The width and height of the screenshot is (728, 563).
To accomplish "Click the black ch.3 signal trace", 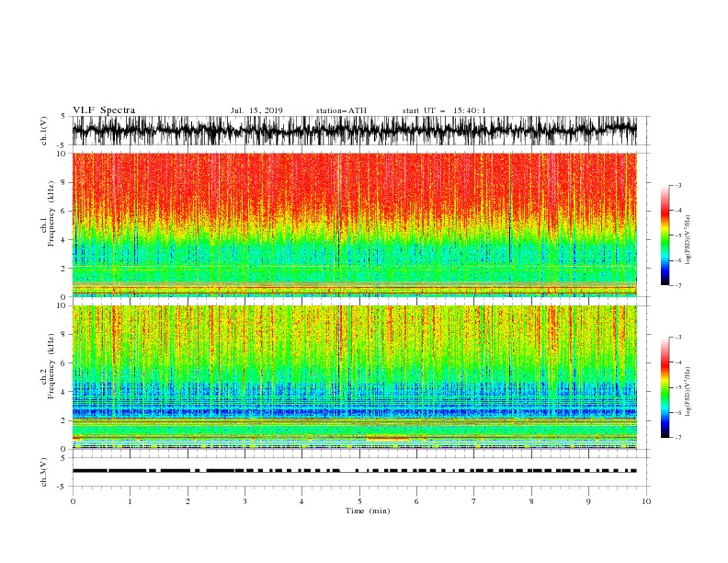I will [x=354, y=471].
